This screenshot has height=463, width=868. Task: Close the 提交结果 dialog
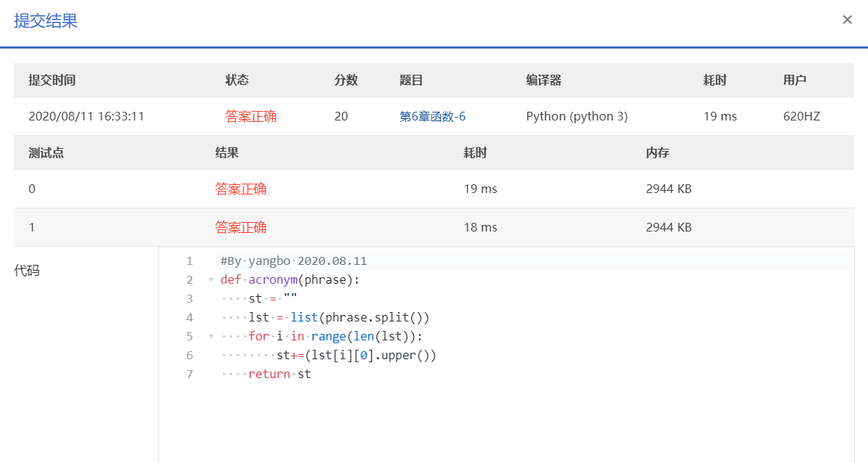(847, 20)
